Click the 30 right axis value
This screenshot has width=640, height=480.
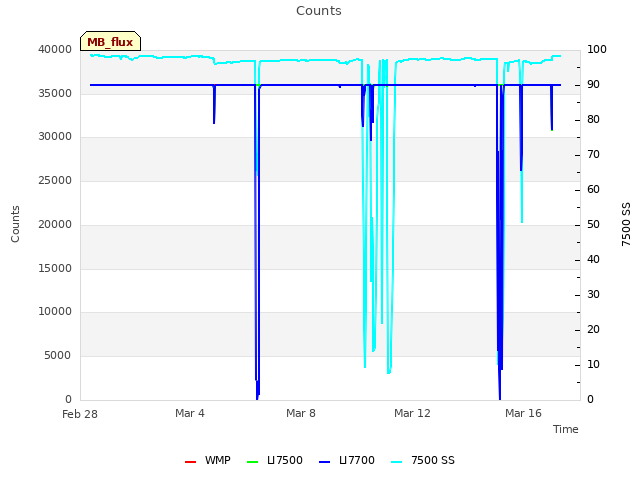(x=593, y=295)
